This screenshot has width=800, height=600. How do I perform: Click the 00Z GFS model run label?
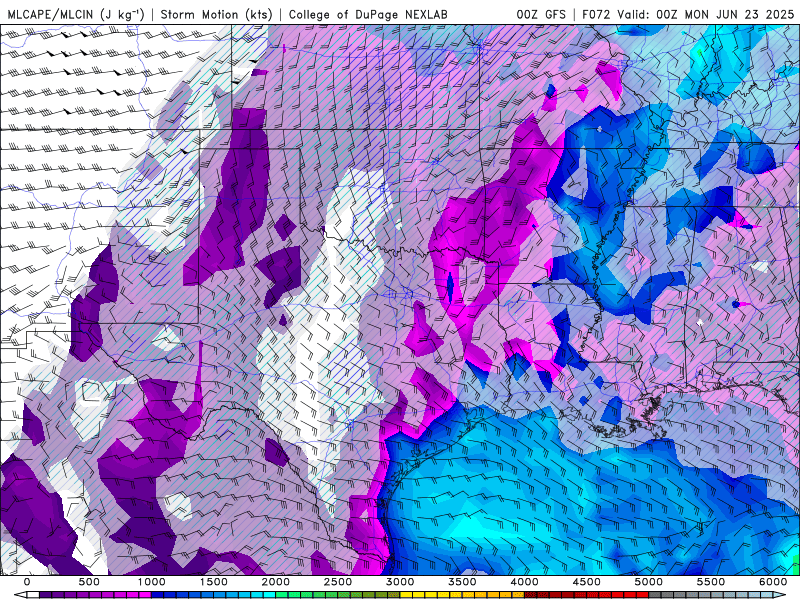coord(541,14)
